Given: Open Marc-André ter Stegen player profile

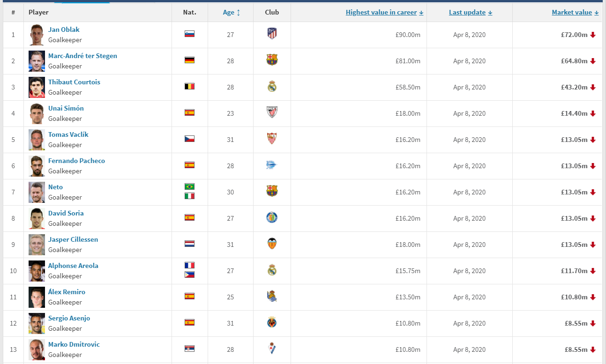Looking at the screenshot, I should (82, 56).
